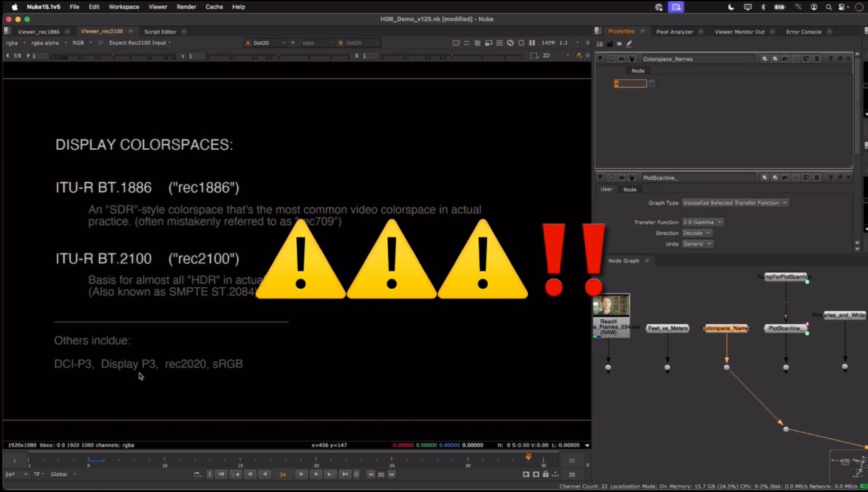Click the pause viewer updates icon

tap(532, 43)
